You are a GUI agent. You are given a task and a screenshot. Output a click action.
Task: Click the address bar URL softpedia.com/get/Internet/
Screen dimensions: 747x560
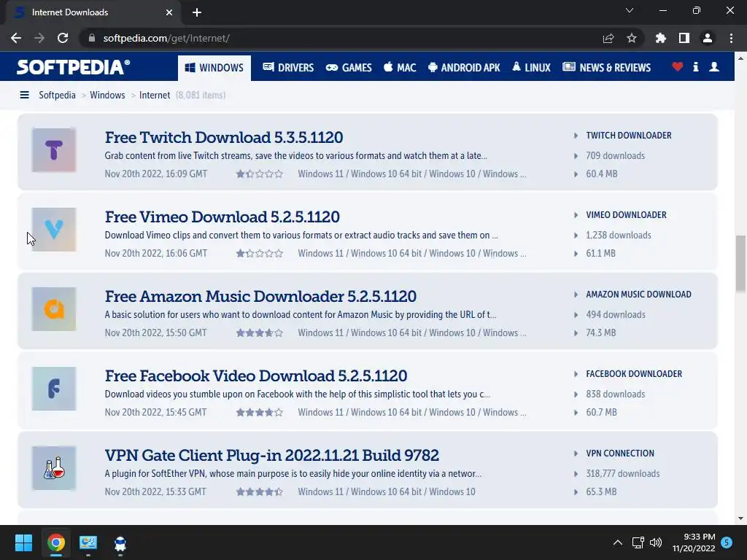click(x=166, y=38)
